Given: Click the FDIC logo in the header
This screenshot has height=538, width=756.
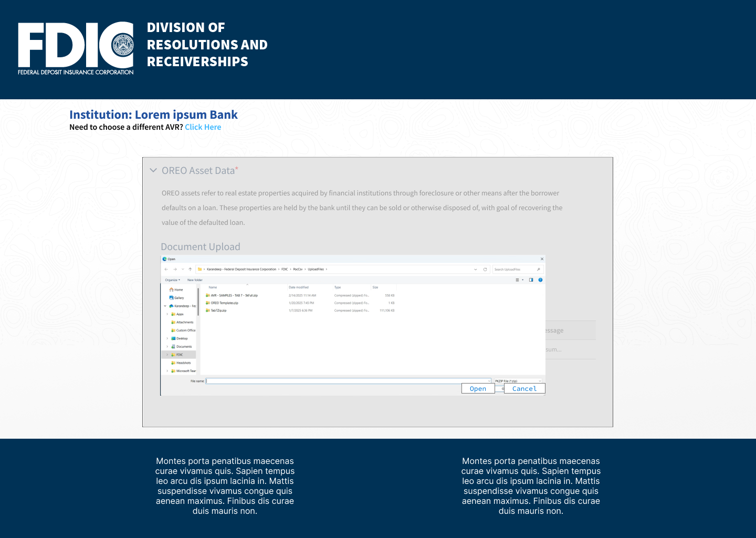Looking at the screenshot, I should tap(76, 48).
